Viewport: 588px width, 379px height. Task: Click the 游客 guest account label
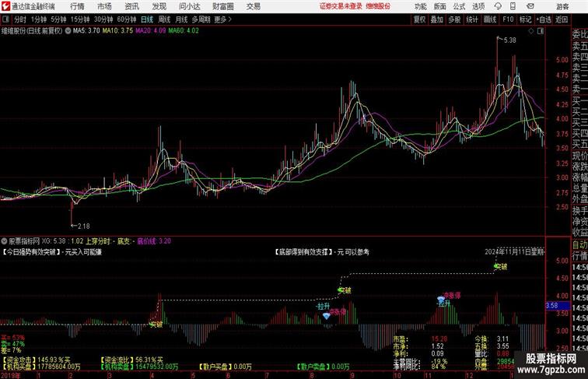(562, 6)
